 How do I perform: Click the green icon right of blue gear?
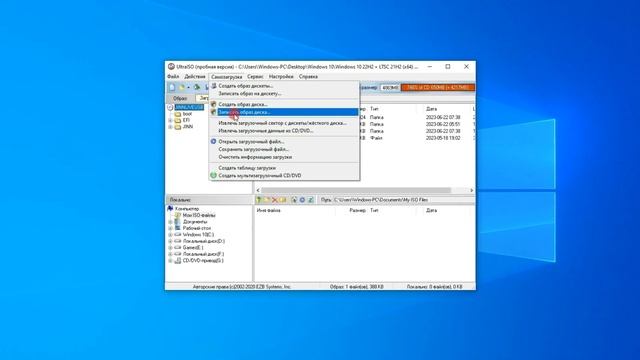(311, 200)
